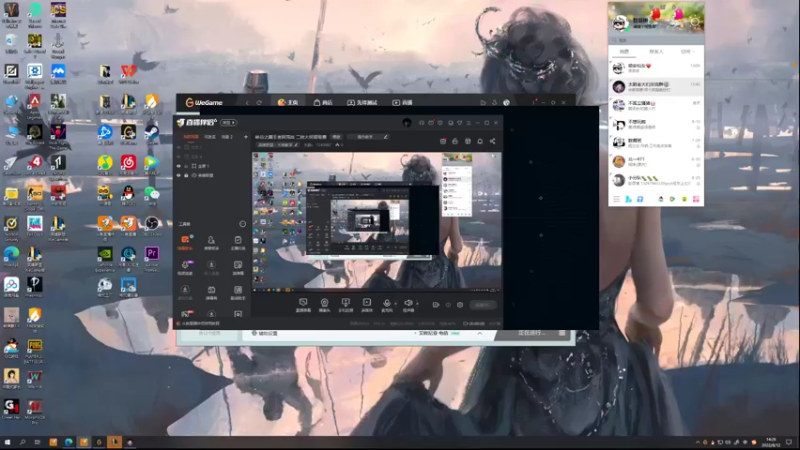The image size is (800, 450).
Task: Open the Windows Start menu
Action: click(7, 442)
